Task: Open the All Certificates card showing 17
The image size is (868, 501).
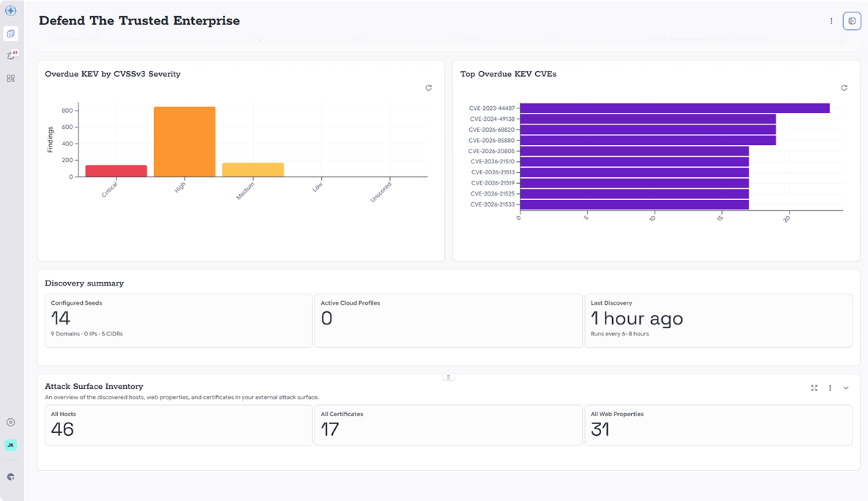Action: [449, 426]
